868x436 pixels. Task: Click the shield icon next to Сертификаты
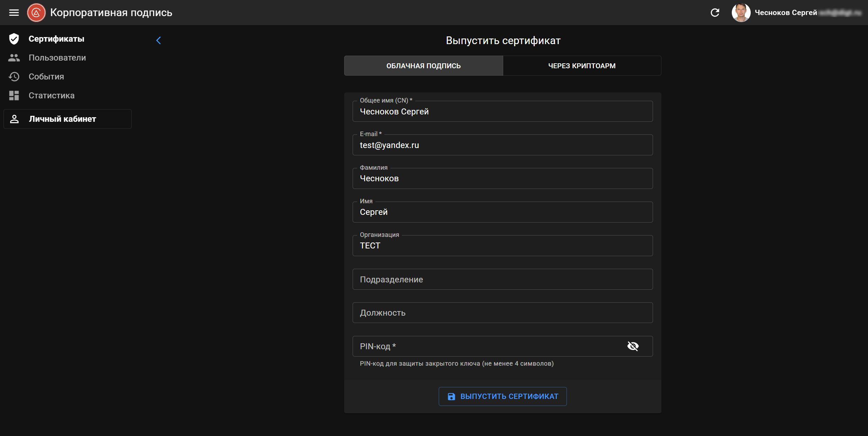tap(14, 39)
